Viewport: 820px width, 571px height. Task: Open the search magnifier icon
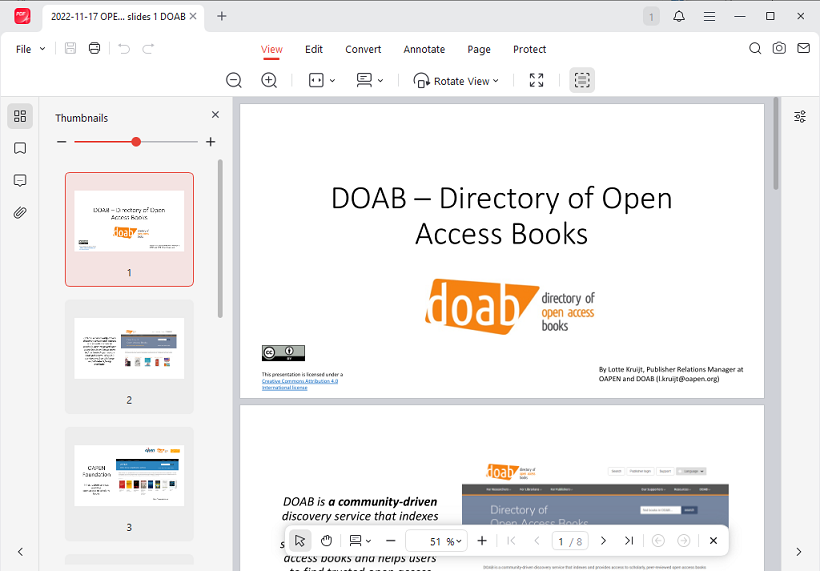[755, 49]
